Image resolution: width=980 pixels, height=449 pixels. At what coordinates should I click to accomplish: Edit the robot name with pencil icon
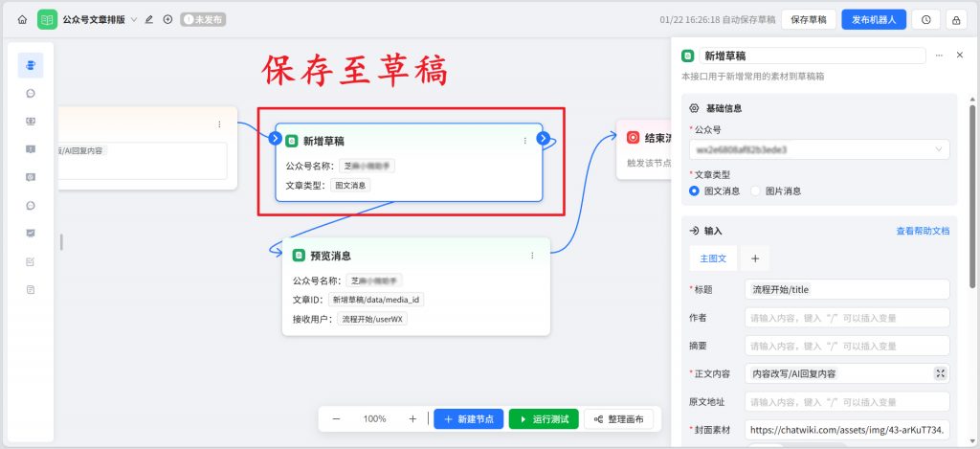tap(148, 19)
